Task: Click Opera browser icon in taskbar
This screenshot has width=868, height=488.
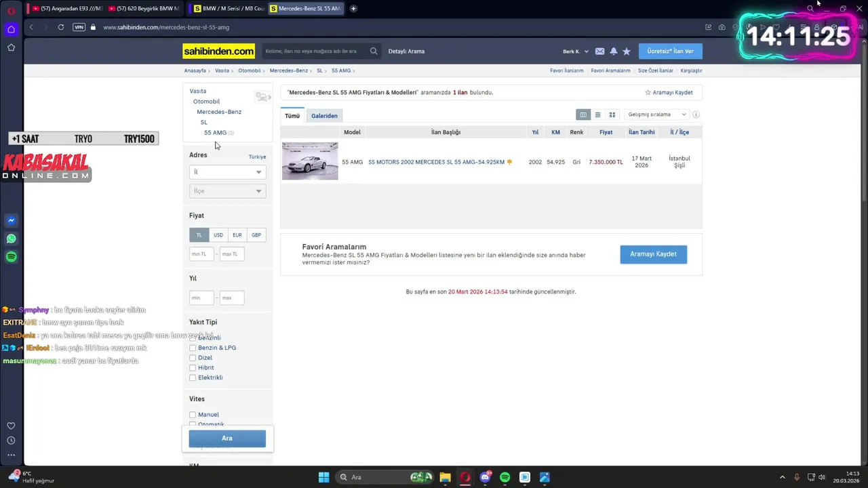Action: (465, 477)
